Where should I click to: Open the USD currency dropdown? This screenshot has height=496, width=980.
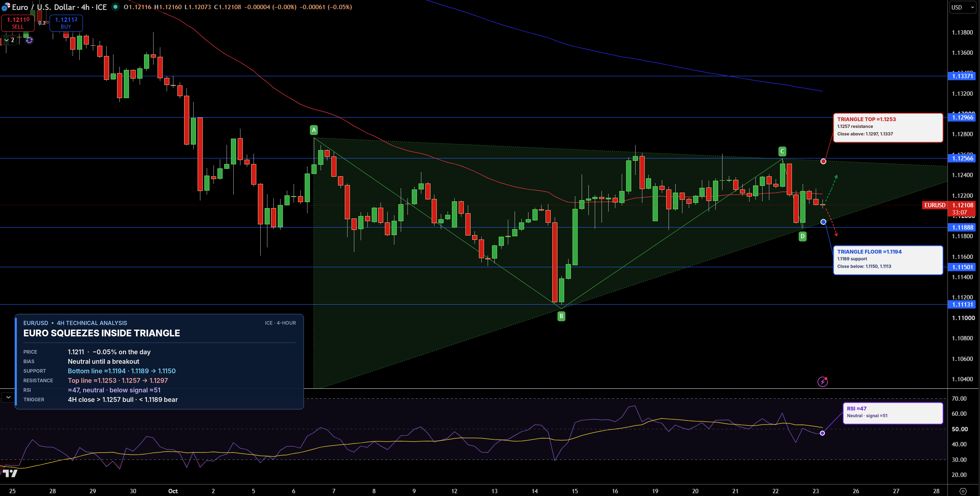coord(963,7)
